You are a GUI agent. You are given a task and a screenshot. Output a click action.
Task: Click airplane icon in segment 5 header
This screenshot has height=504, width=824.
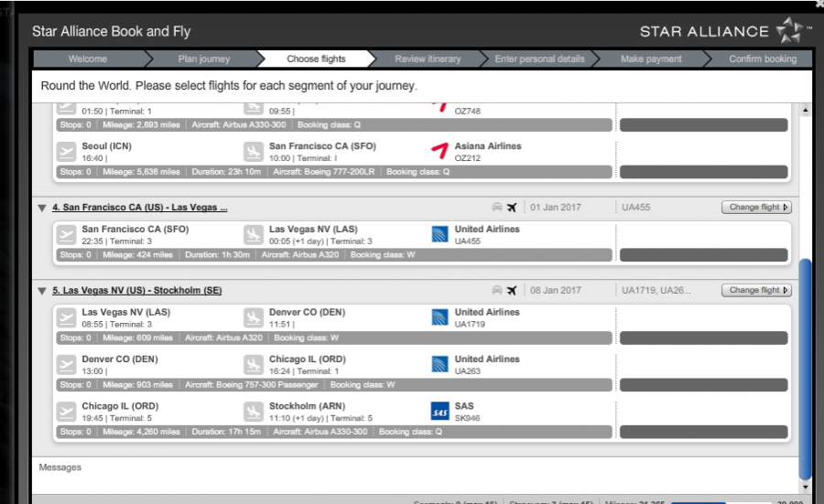pyautogui.click(x=512, y=290)
